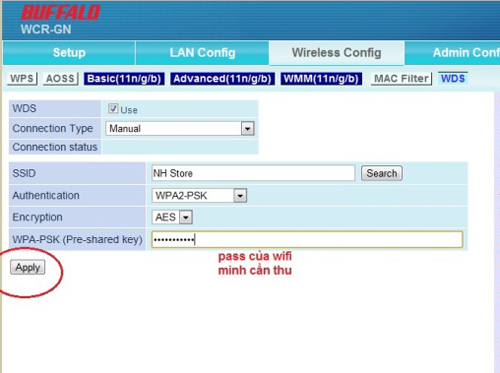This screenshot has width=500, height=373.
Task: Toggle the WDS Use checkbox
Action: pyautogui.click(x=113, y=108)
